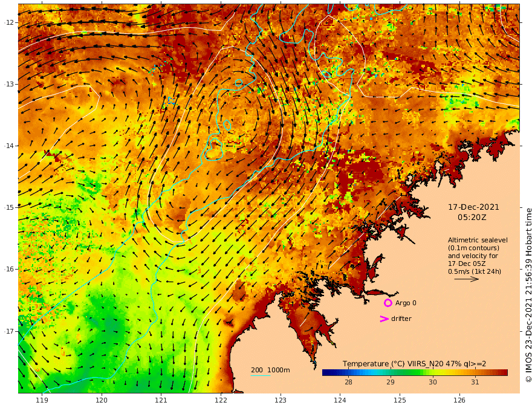Click the '200 1000m' depth legend text
This screenshot has width=532, height=411.
270,370
